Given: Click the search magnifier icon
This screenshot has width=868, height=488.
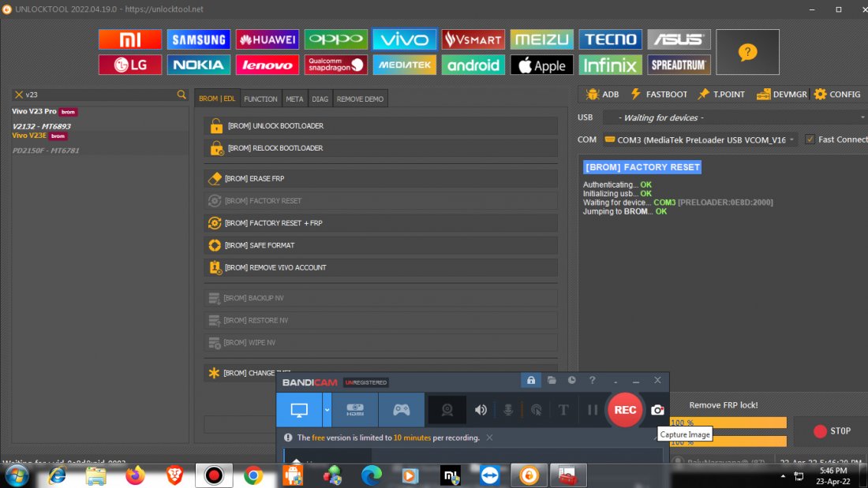Looking at the screenshot, I should tap(181, 95).
